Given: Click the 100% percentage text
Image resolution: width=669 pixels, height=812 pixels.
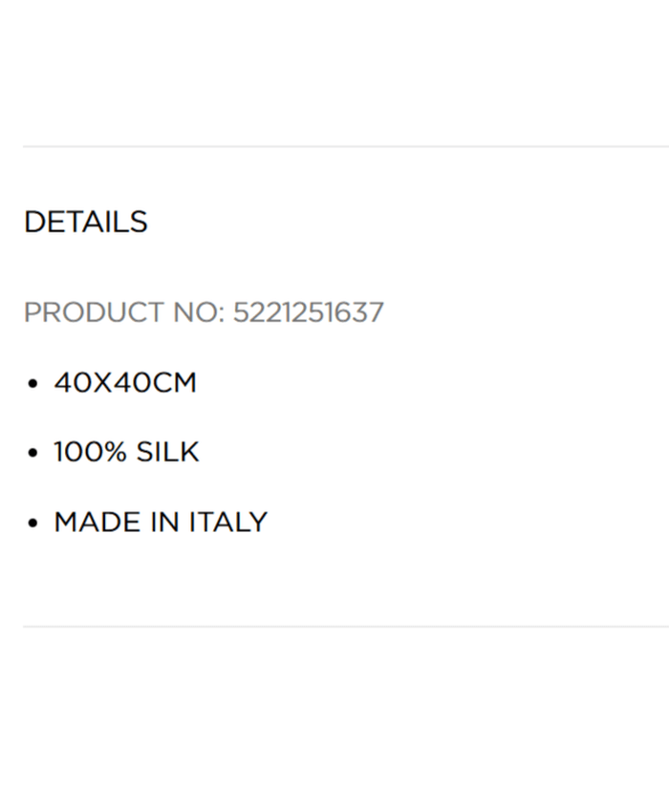Looking at the screenshot, I should 90,452.
